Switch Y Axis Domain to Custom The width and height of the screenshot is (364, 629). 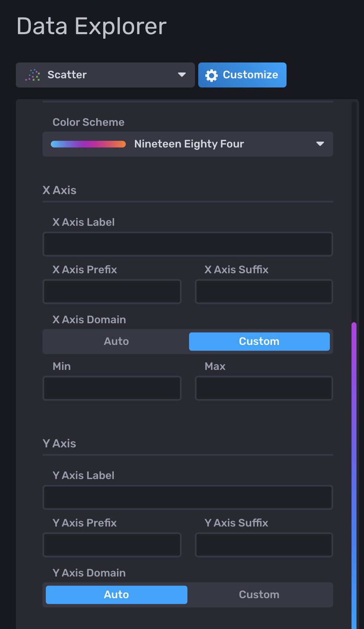click(x=259, y=595)
